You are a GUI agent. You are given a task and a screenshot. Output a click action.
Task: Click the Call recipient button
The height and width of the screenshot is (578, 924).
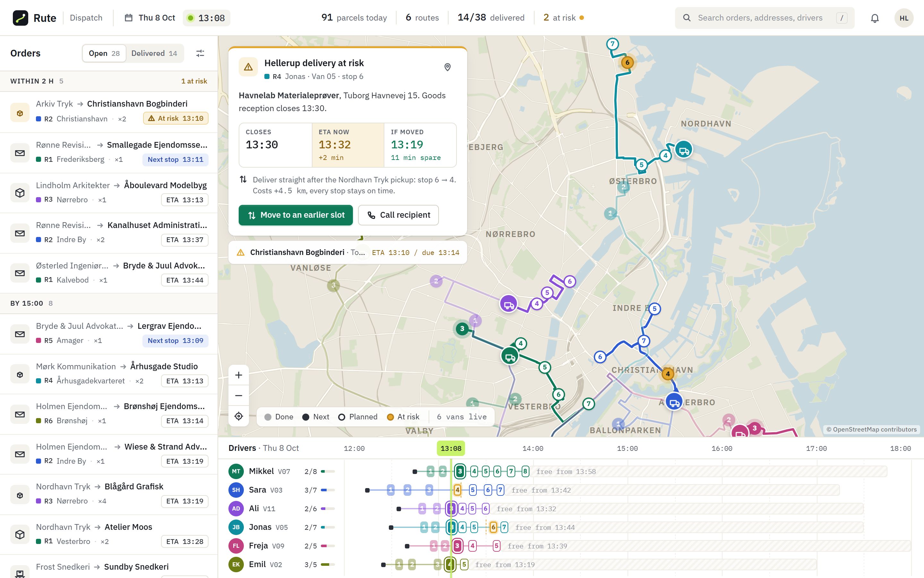[398, 215]
